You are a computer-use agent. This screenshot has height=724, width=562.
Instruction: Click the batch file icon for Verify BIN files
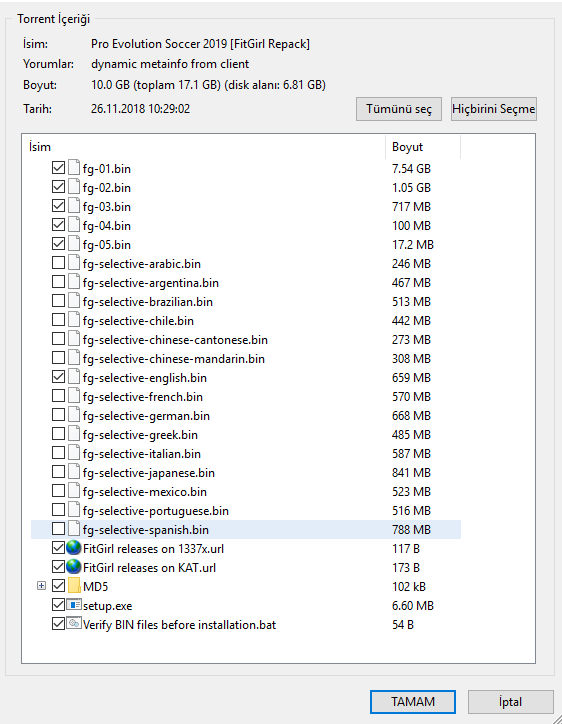[74, 624]
